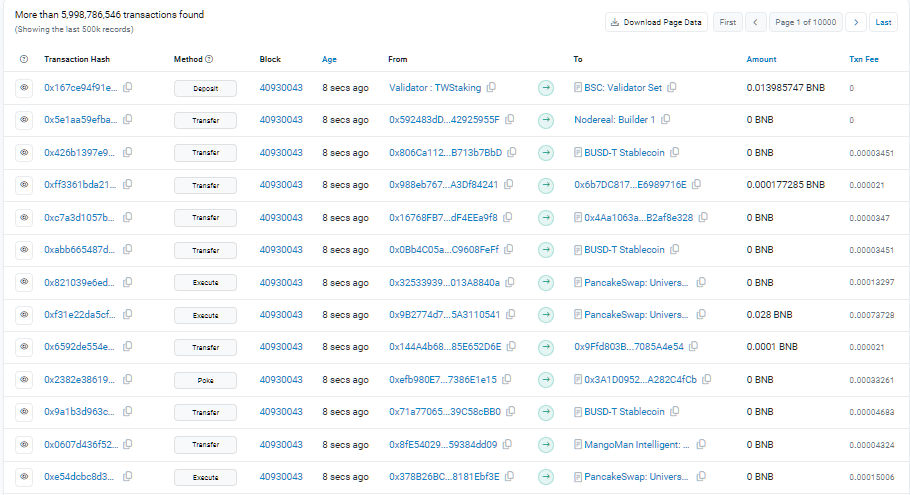
Task: Copy transaction hash 0xe54dcbc8d3
Action: [127, 476]
